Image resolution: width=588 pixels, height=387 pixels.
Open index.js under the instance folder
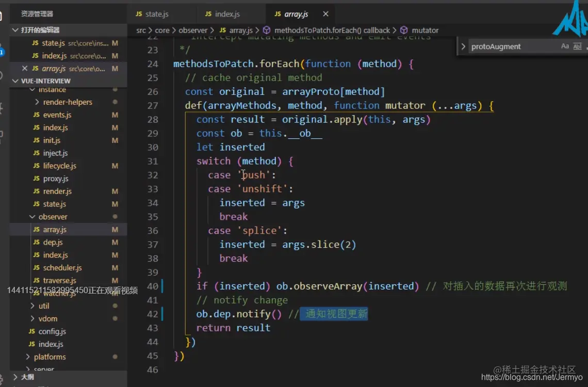click(68, 127)
